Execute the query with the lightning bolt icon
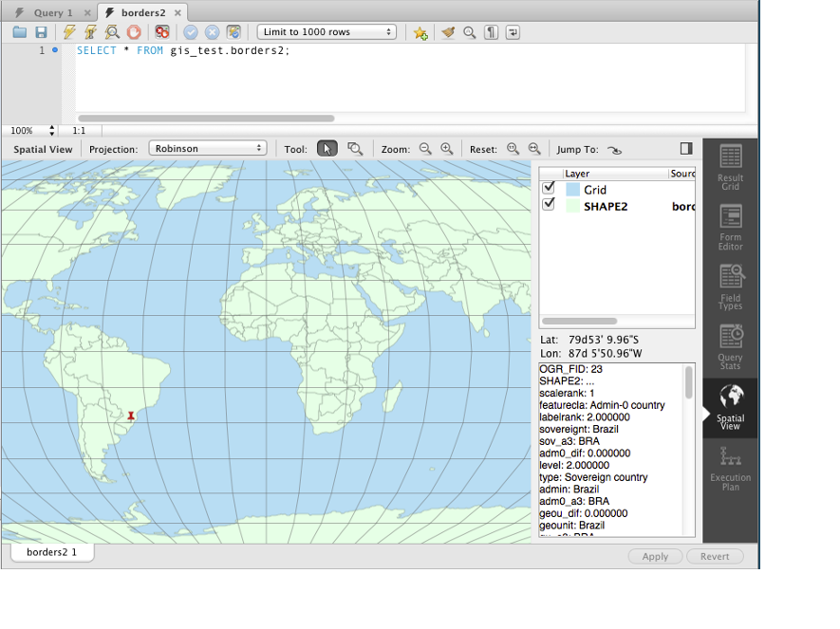 pos(69,32)
